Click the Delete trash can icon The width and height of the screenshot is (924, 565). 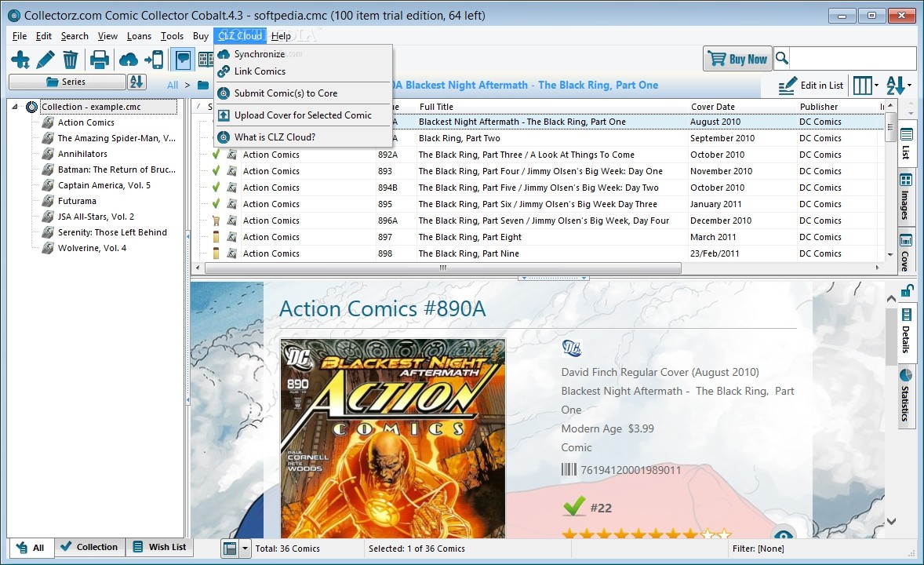(x=70, y=60)
